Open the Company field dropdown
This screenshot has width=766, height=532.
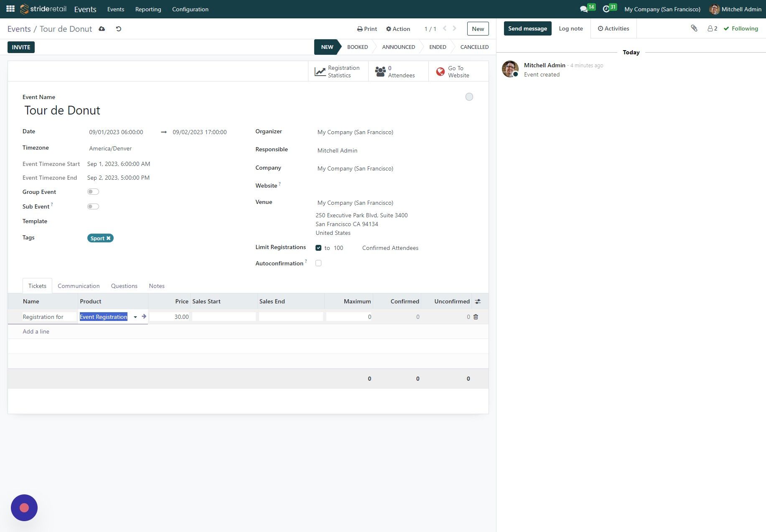coord(395,168)
